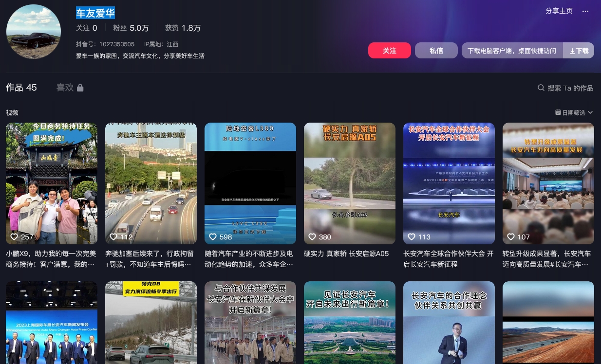Image resolution: width=601 pixels, height=364 pixels.
Task: Click the caption 长安汽车全球合作伙伴大会 开启长安汽车新征程
Action: coord(449,259)
